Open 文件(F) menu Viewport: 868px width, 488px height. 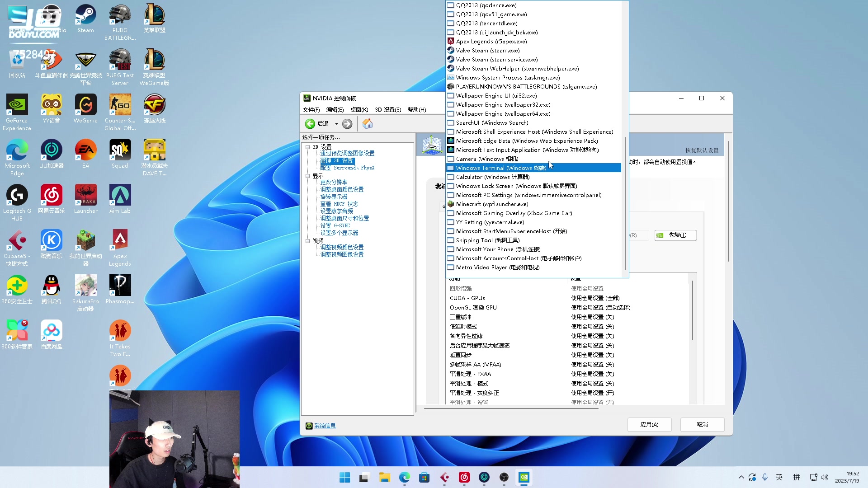pyautogui.click(x=311, y=110)
